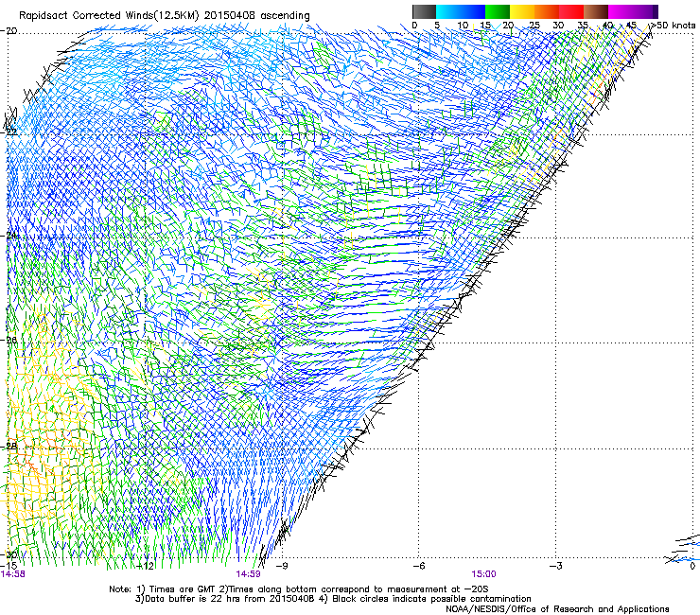The width and height of the screenshot is (700, 615).
Task: Click the legend label '25'
Action: (534, 25)
